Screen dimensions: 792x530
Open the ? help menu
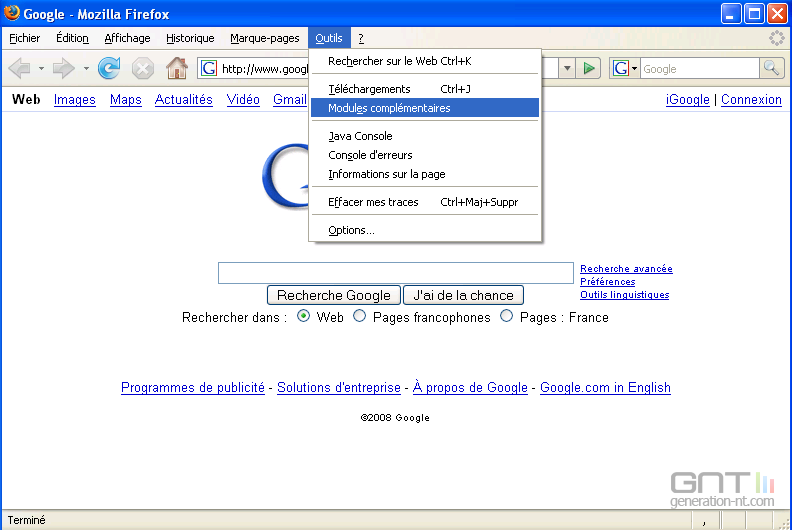[361, 38]
